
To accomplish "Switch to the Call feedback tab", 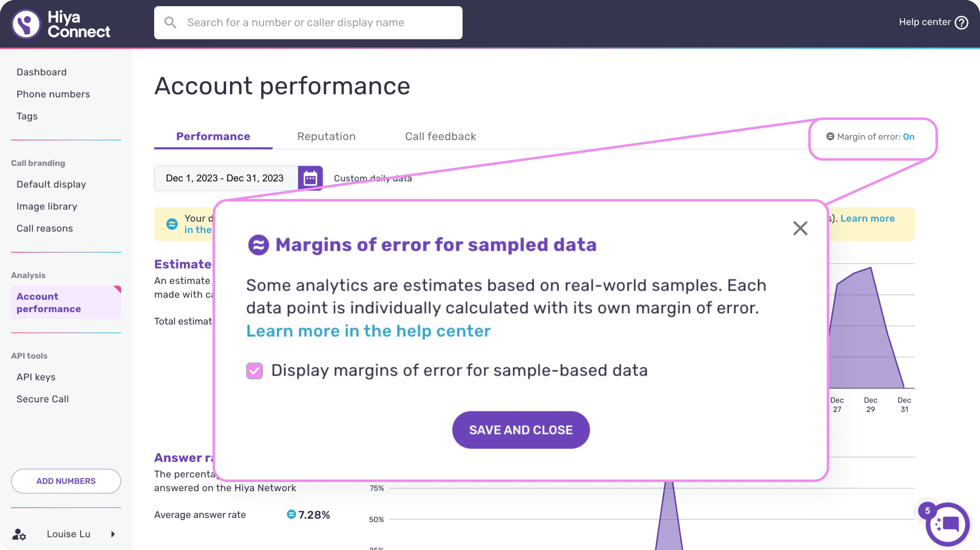I will [440, 136].
